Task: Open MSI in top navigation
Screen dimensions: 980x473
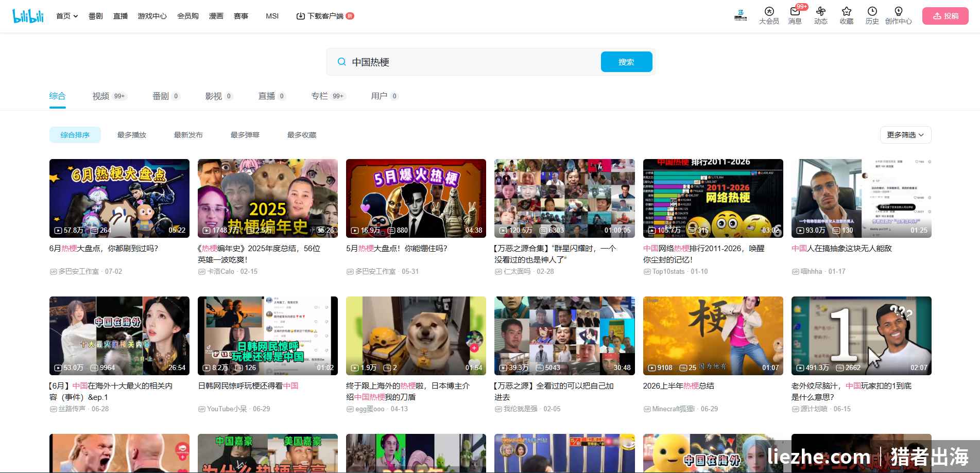Action: tap(272, 16)
